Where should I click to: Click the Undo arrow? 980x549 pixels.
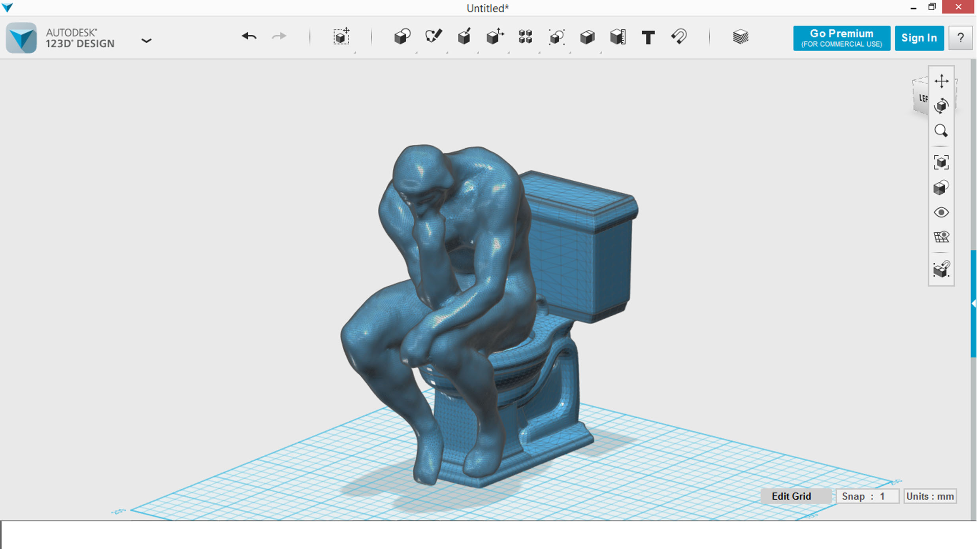249,37
